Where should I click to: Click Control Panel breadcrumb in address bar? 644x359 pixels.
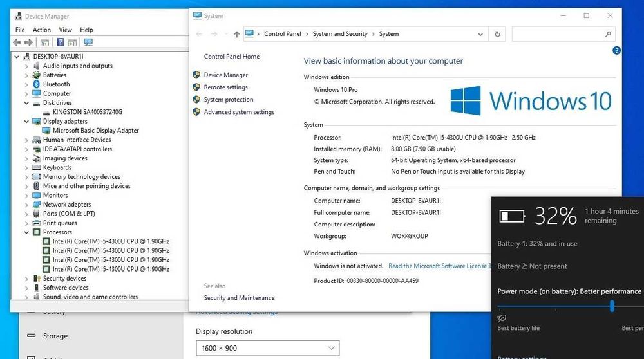[283, 34]
